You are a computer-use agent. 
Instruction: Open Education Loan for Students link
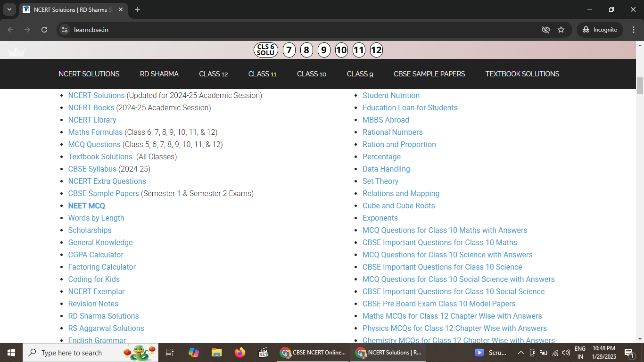[410, 107]
